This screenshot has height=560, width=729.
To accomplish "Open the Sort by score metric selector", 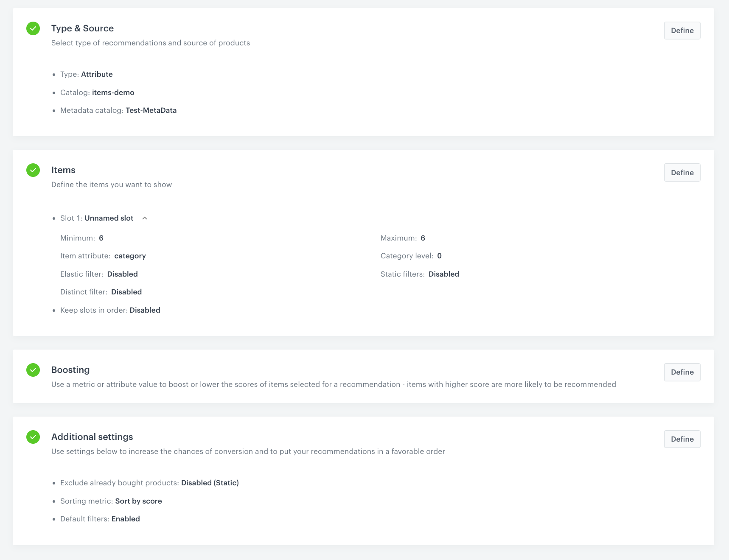I will click(138, 501).
